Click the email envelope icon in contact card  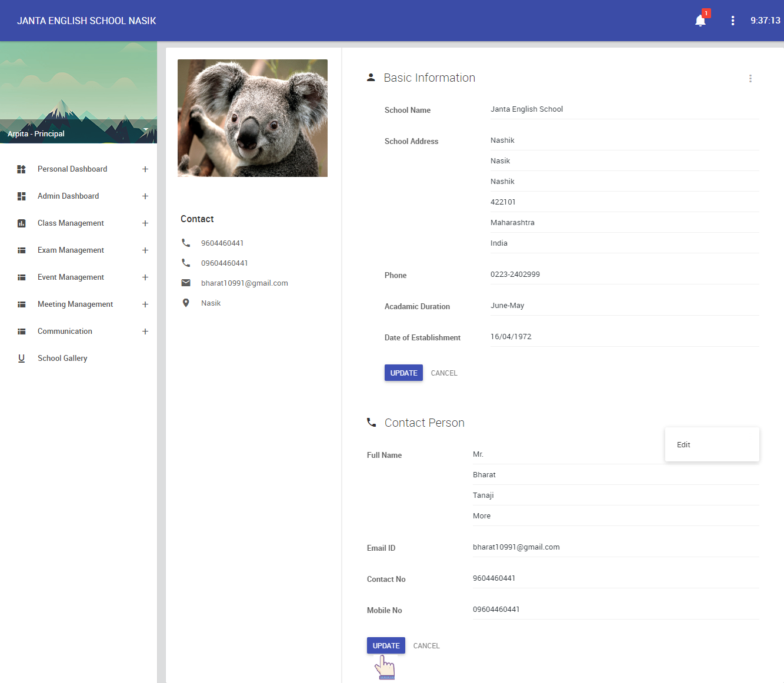click(x=186, y=283)
